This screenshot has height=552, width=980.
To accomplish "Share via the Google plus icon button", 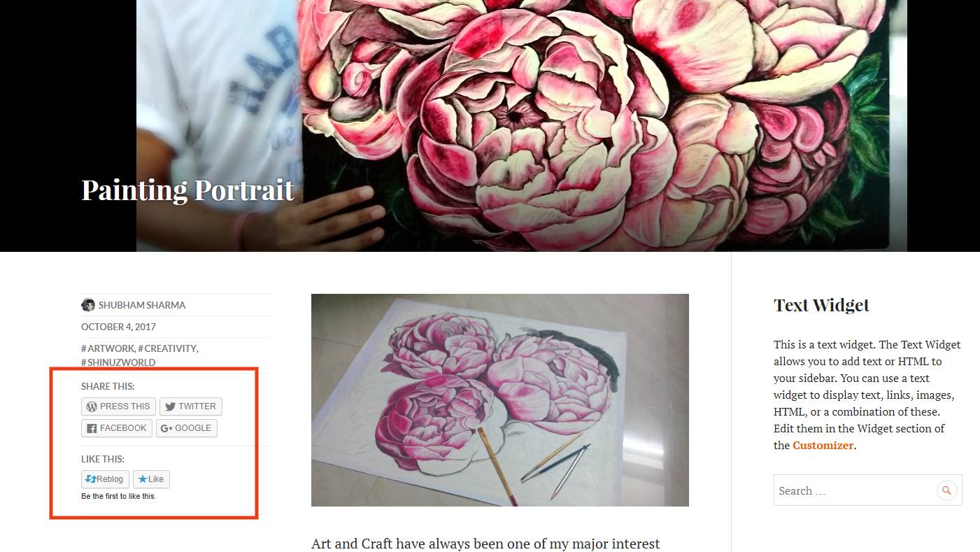I will tap(166, 428).
